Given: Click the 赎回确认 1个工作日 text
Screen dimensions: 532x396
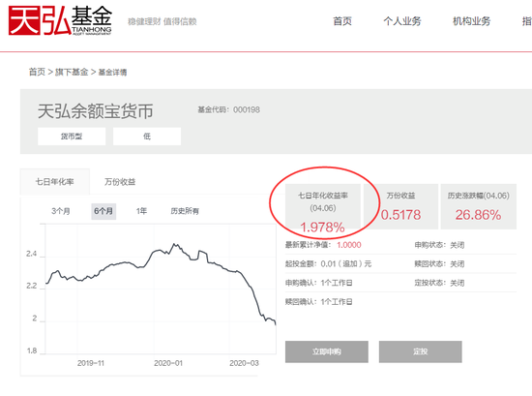Looking at the screenshot, I should tap(319, 301).
